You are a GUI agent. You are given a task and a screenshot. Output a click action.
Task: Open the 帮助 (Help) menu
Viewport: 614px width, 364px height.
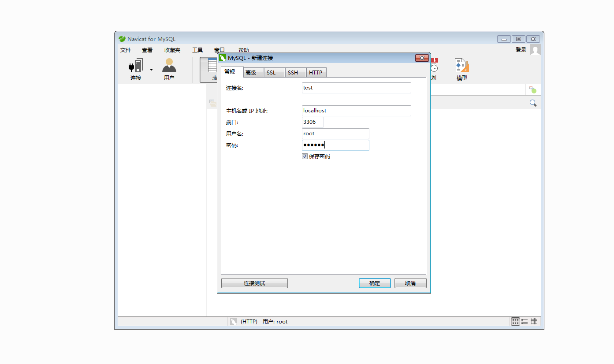pos(244,50)
